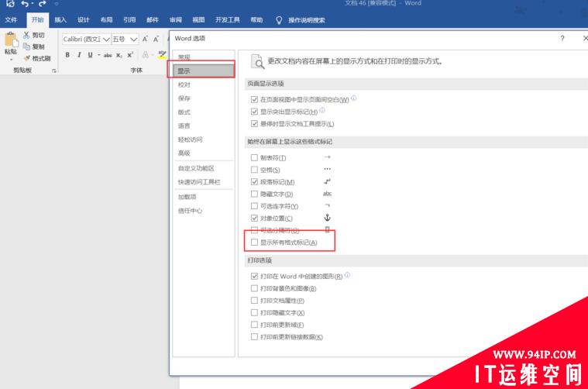Click the anchor symbol beside 对象位置

tap(327, 218)
